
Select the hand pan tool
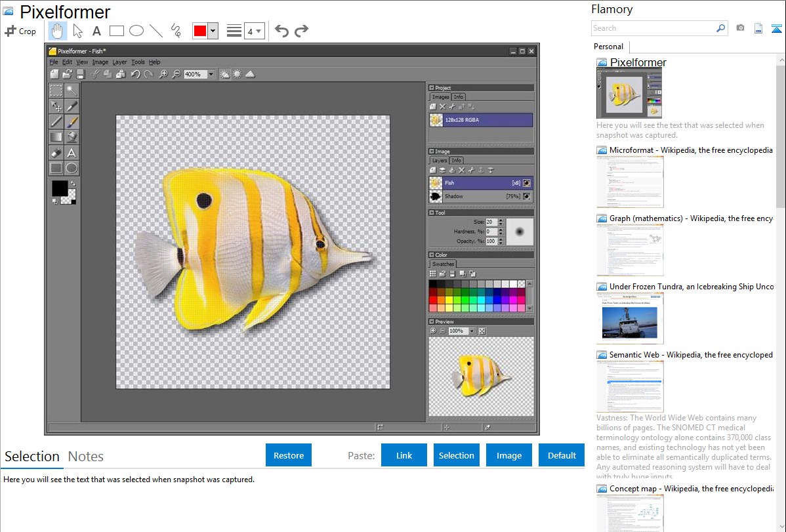(57, 31)
